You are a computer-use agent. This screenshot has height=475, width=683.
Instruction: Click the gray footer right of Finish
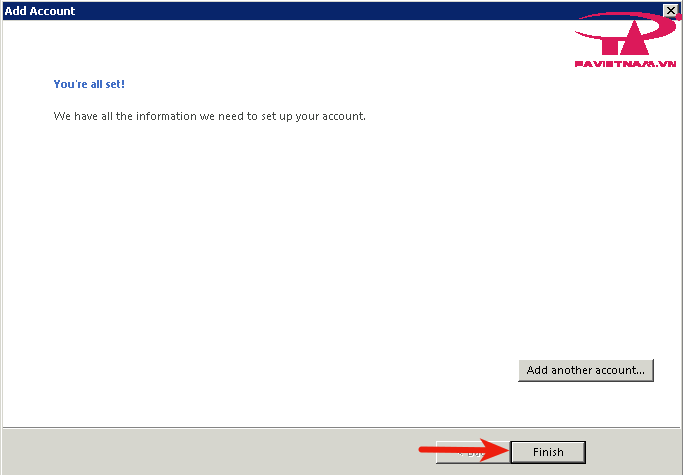tap(635, 452)
